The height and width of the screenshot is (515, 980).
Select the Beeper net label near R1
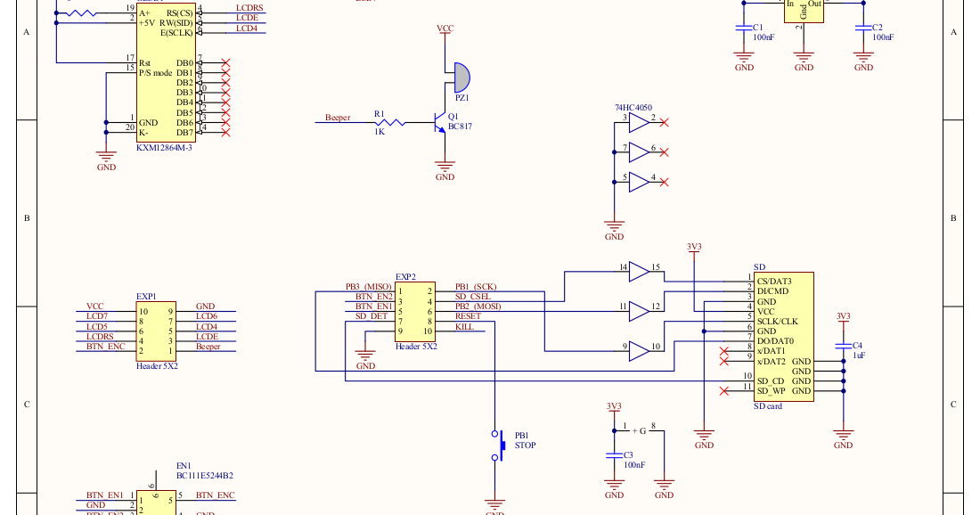[x=337, y=116]
